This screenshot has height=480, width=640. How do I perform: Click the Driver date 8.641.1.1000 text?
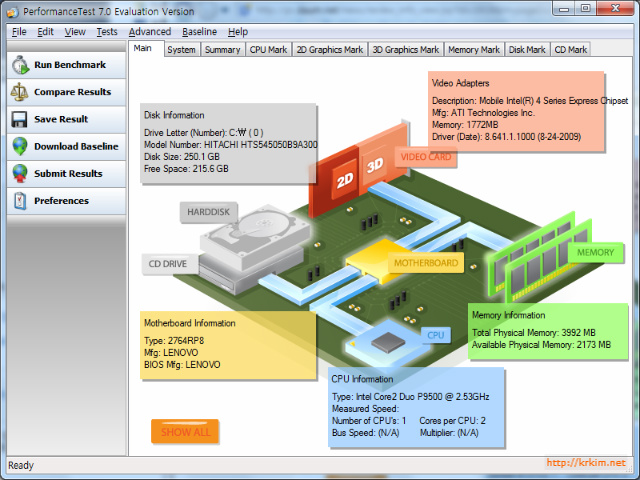(x=507, y=137)
